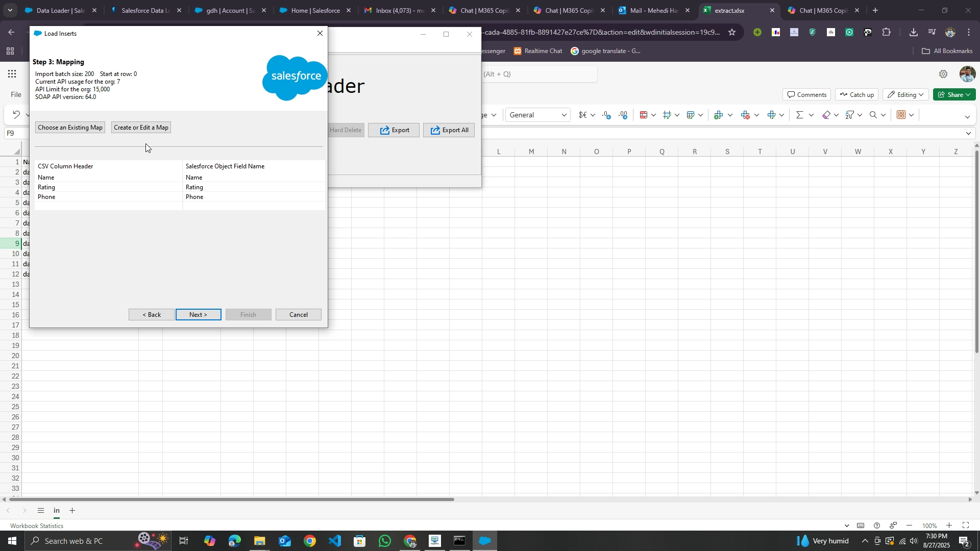Click the Find magnifier icon

point(873,115)
